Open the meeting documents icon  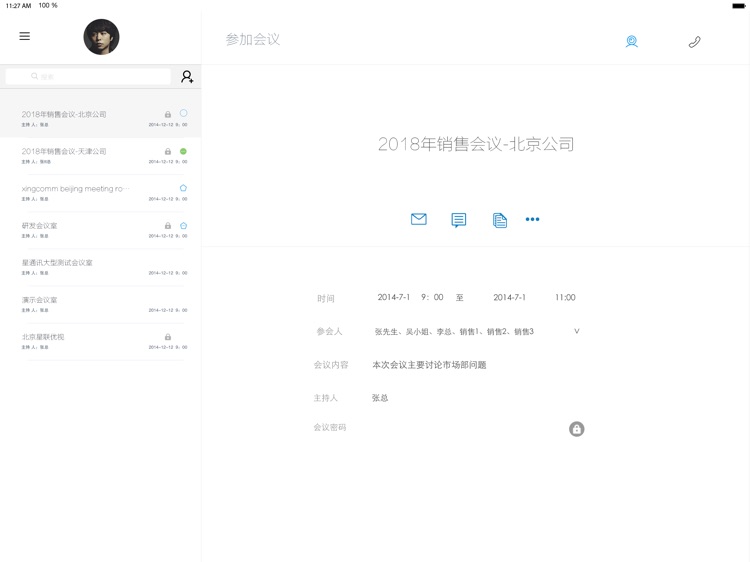click(x=499, y=220)
